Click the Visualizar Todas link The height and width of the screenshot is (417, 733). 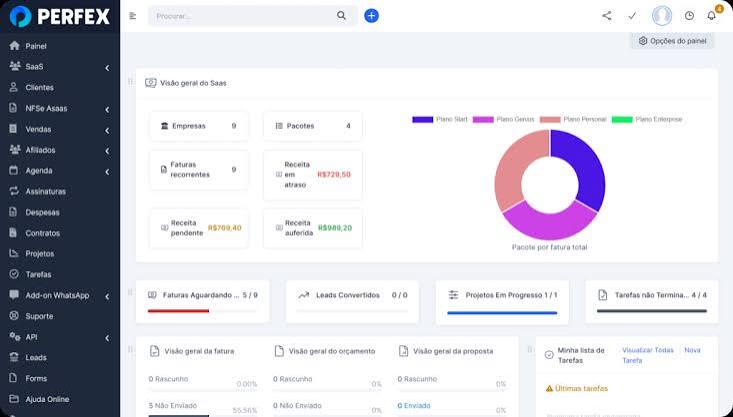click(648, 350)
